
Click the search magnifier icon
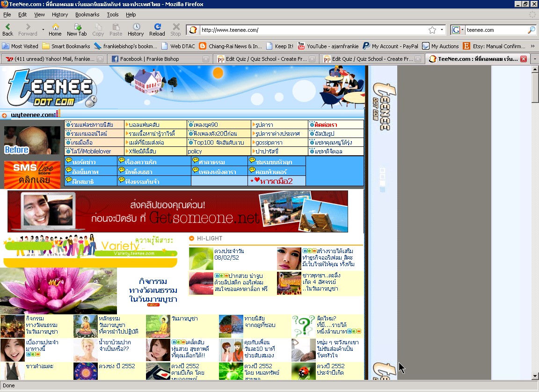[531, 30]
